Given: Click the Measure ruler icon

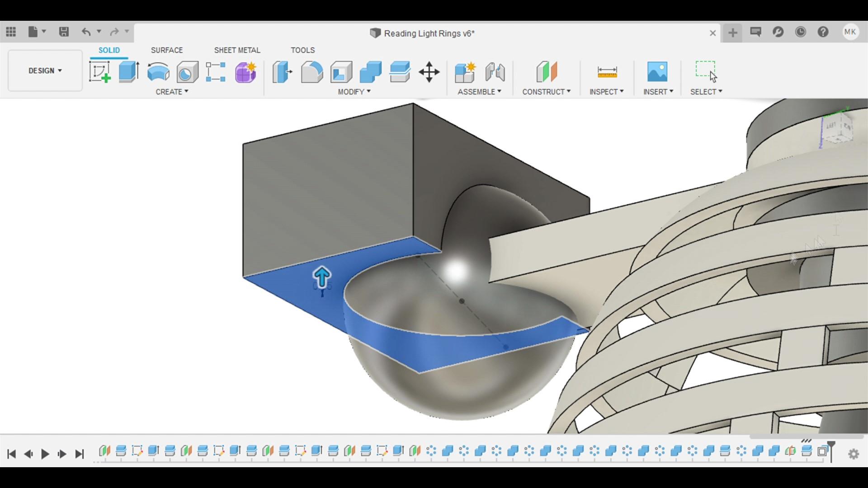Looking at the screenshot, I should 607,72.
